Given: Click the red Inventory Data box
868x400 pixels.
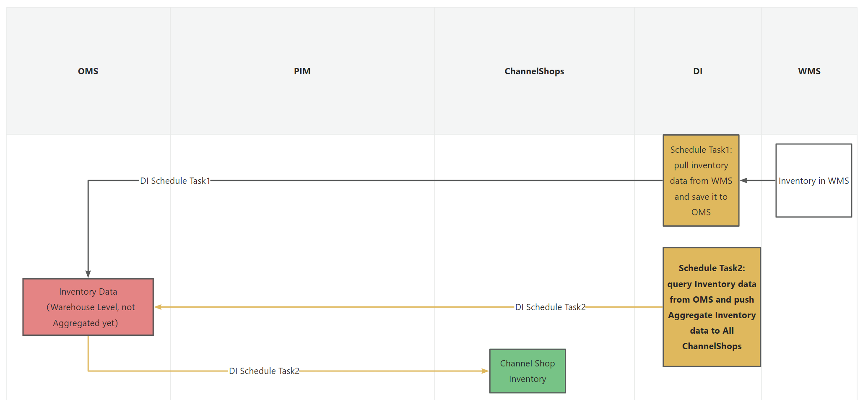Looking at the screenshot, I should pyautogui.click(x=88, y=307).
